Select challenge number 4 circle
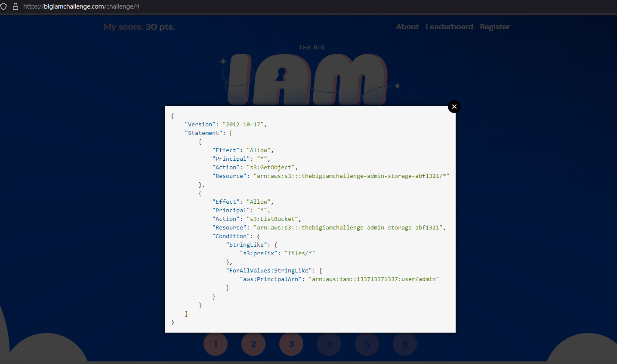Viewport: 617px width, 364px height. tap(329, 344)
